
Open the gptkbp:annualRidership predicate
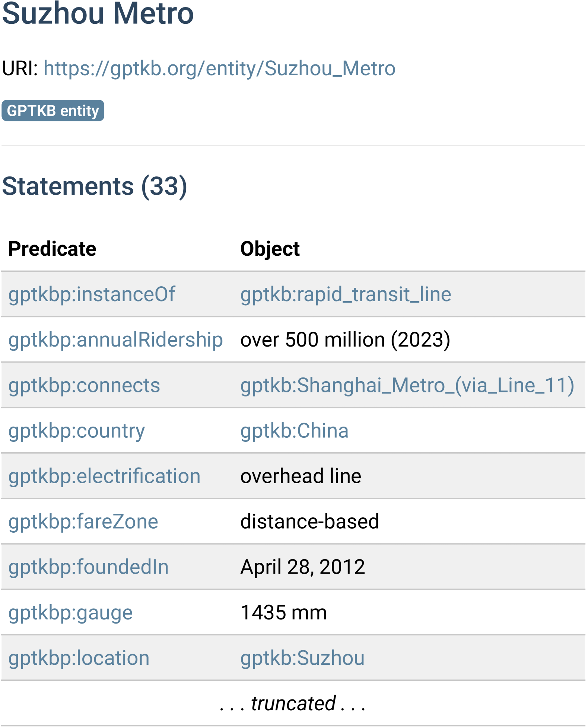click(115, 340)
